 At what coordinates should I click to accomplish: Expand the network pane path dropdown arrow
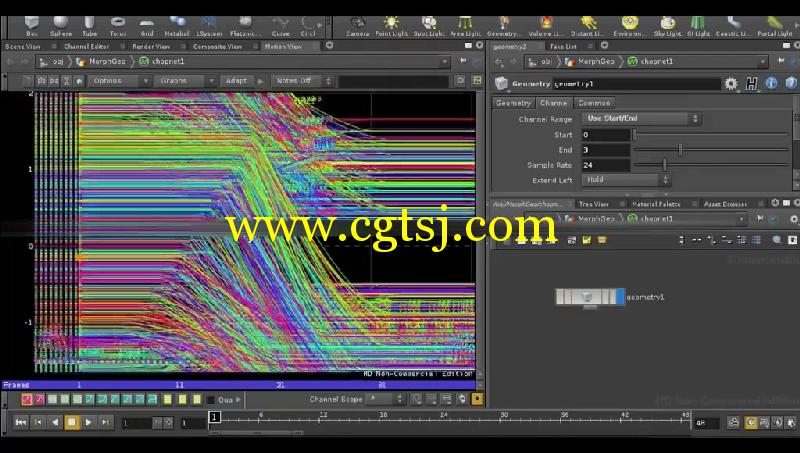point(741,218)
